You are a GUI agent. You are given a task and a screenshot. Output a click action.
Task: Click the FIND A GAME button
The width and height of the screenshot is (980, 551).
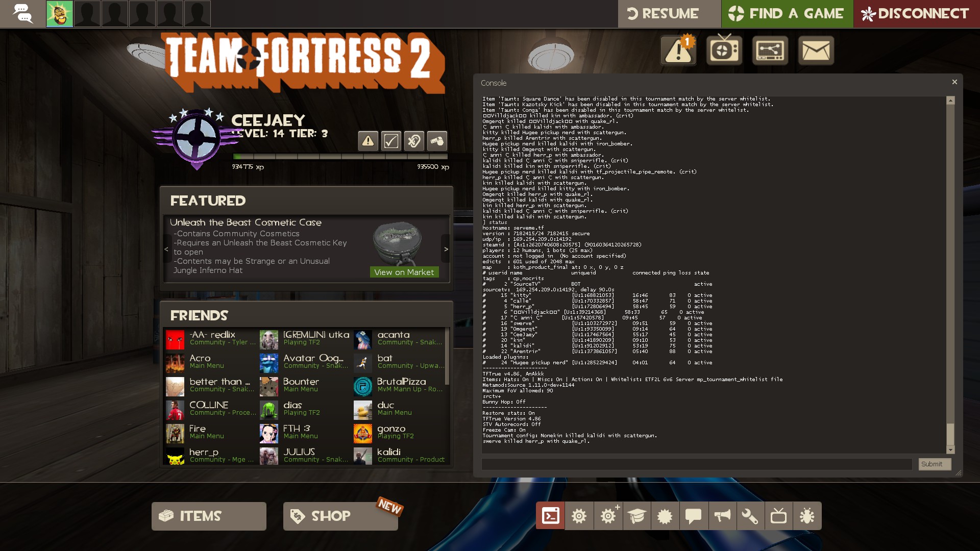pos(787,14)
